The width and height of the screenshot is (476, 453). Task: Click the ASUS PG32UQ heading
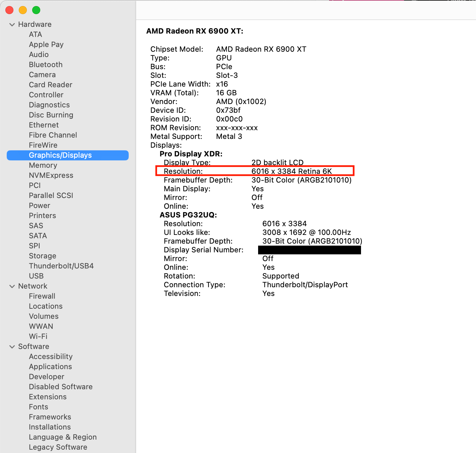pos(188,215)
